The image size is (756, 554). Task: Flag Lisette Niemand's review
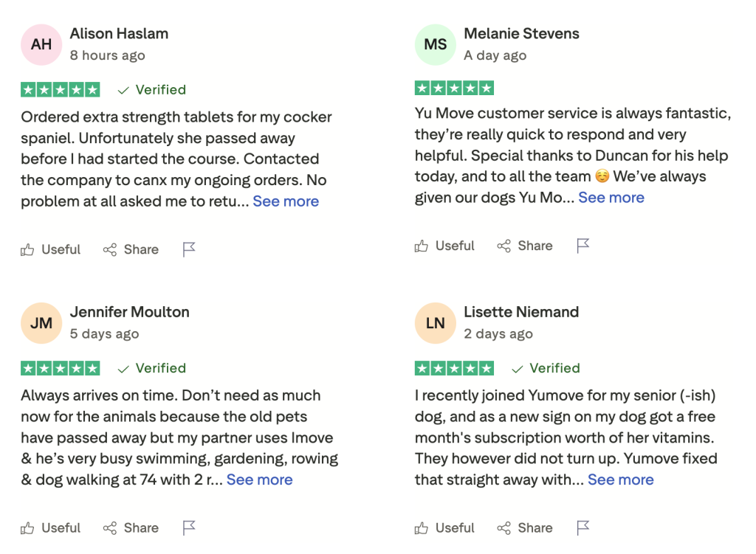[583, 527]
